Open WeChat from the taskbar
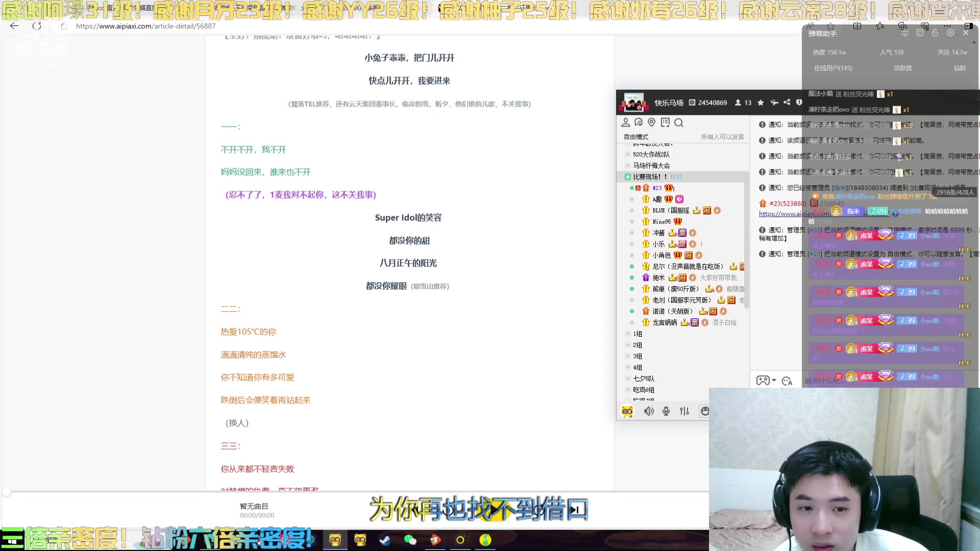Screen dimensions: 980x551 click(410, 540)
